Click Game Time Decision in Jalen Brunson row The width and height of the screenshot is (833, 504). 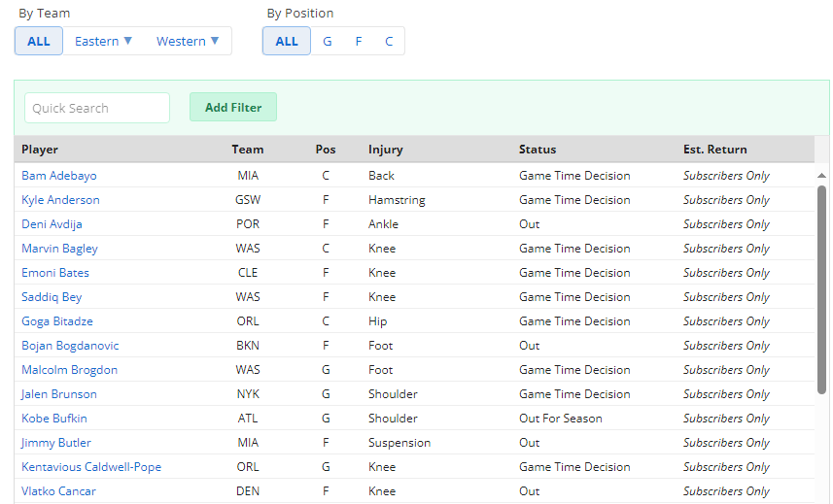[574, 394]
